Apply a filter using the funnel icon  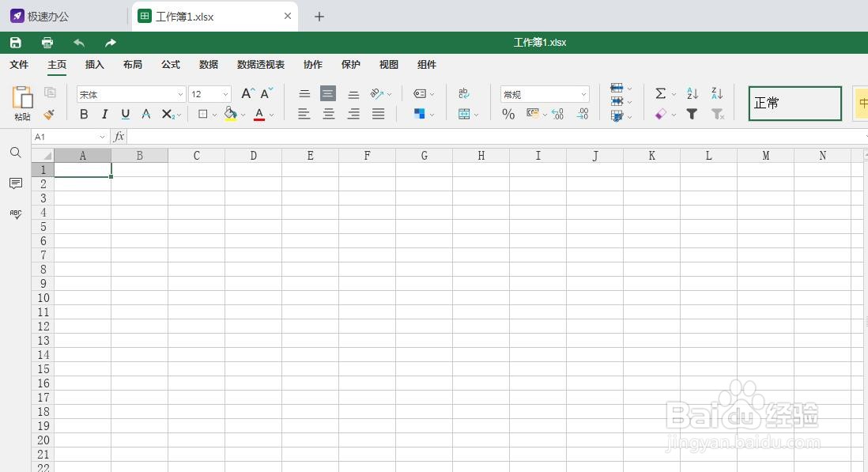[691, 114]
